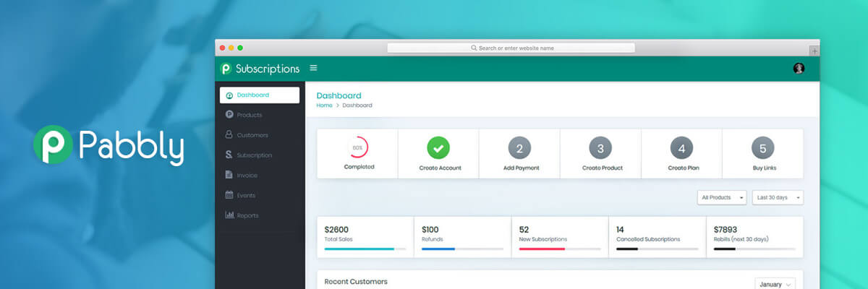Viewport: 868px width, 289px height.
Task: Click the $100 Refunds value
Action: coord(430,230)
